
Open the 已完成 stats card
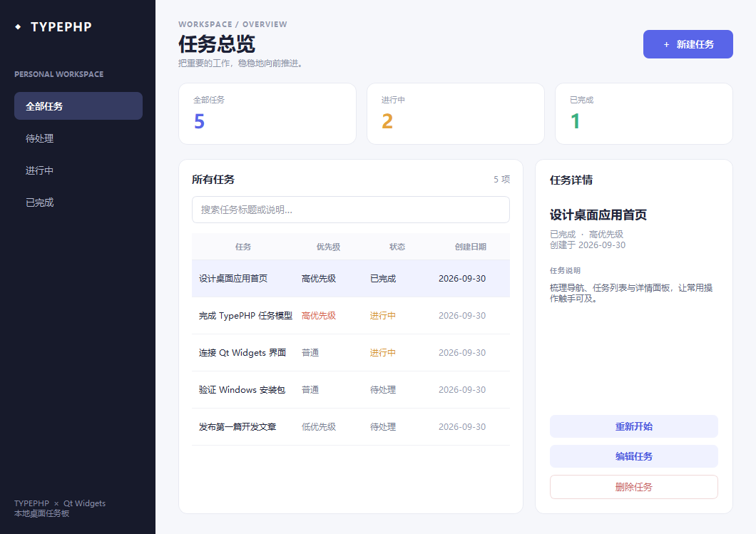[643, 114]
